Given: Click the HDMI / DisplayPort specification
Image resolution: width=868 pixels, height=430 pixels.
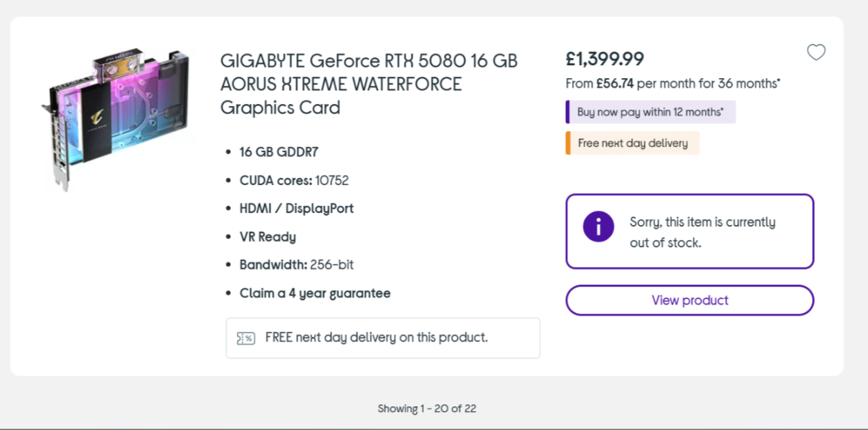Looking at the screenshot, I should tap(296, 209).
